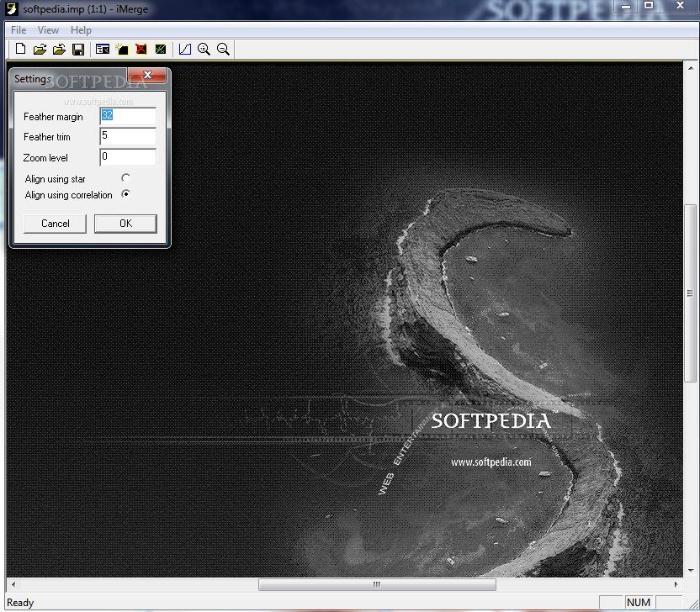Add new image with the sparkle square icon

[121, 49]
